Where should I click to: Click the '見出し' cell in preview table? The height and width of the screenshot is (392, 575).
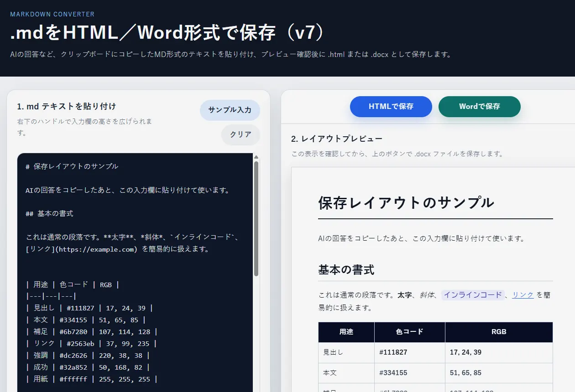[346, 352]
